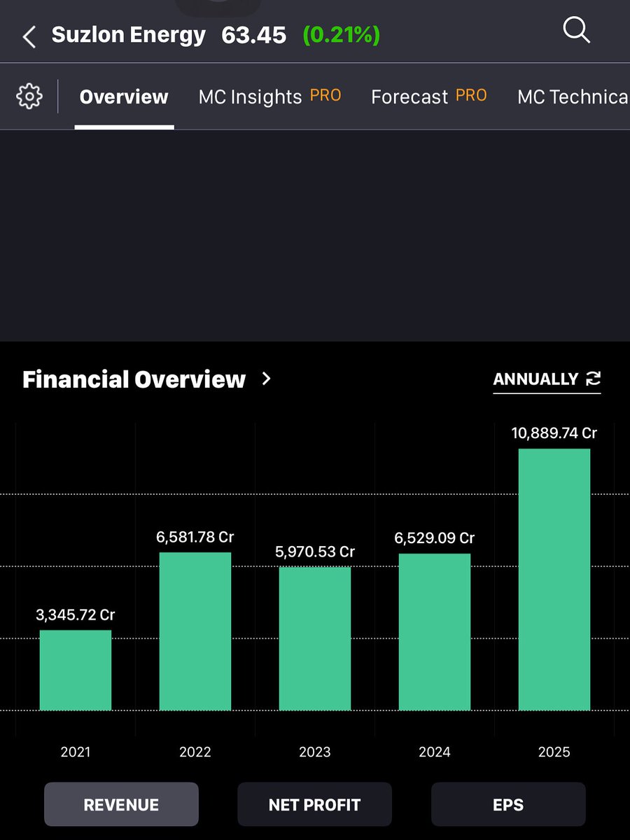
Task: Click the 10,889.74 Cr value label
Action: pyautogui.click(x=554, y=433)
